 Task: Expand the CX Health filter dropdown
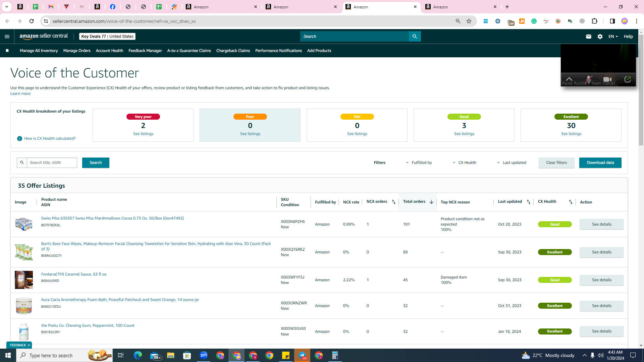(464, 163)
